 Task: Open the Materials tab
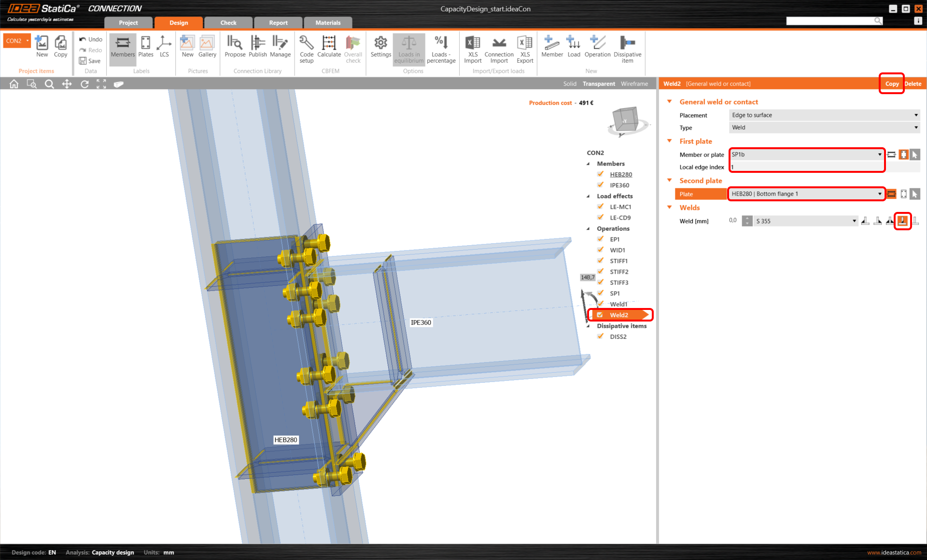click(x=328, y=22)
